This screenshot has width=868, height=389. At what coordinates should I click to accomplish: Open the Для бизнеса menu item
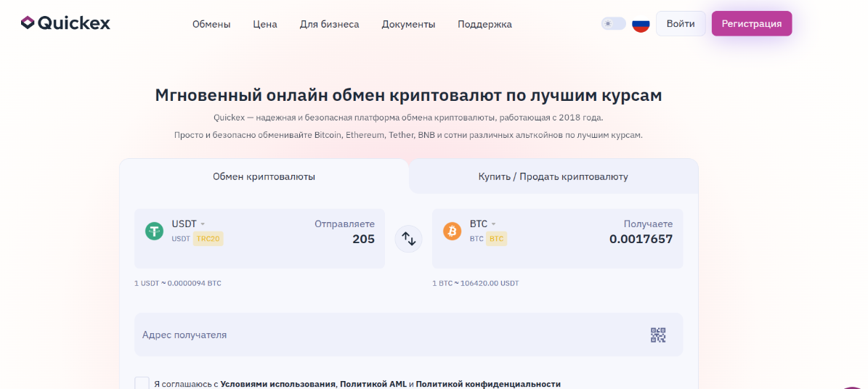pyautogui.click(x=329, y=25)
